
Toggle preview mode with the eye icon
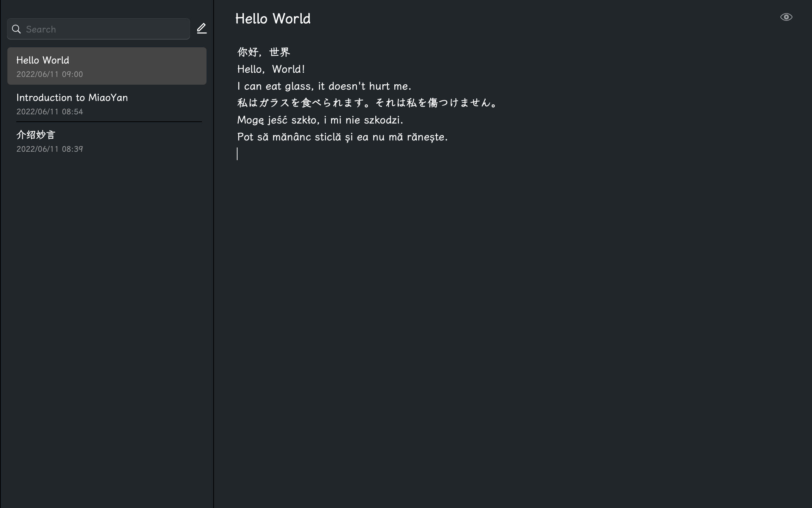(x=786, y=17)
